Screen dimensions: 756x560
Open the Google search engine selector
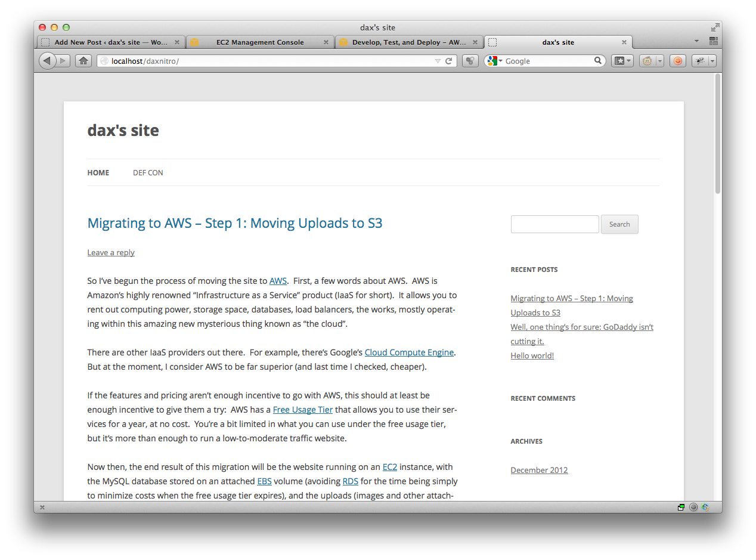click(x=494, y=61)
